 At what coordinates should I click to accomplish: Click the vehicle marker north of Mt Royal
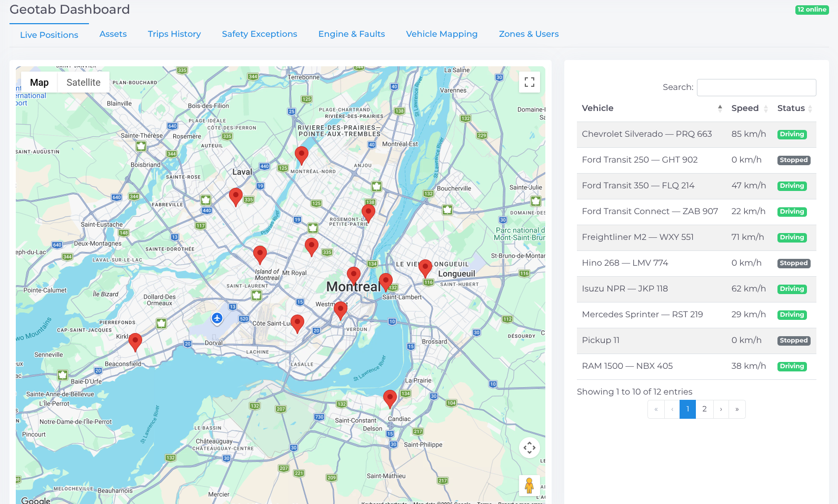312,247
